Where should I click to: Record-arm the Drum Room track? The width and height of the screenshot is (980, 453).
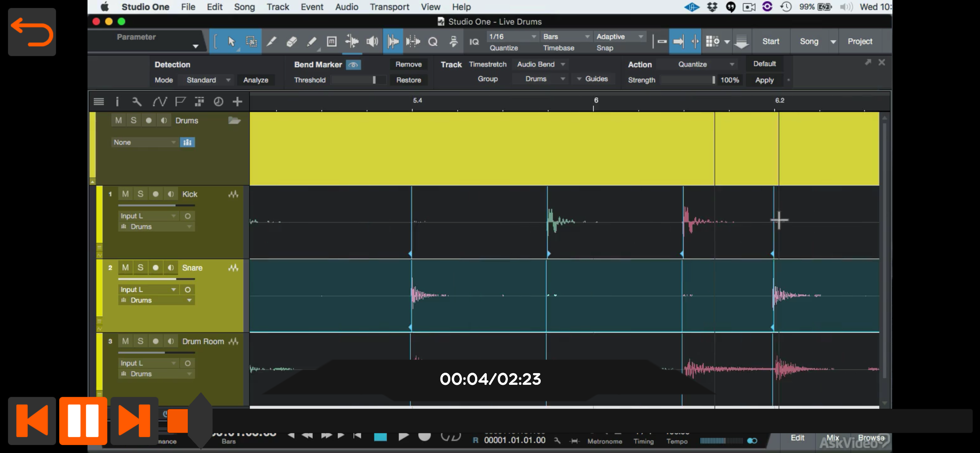(x=156, y=341)
